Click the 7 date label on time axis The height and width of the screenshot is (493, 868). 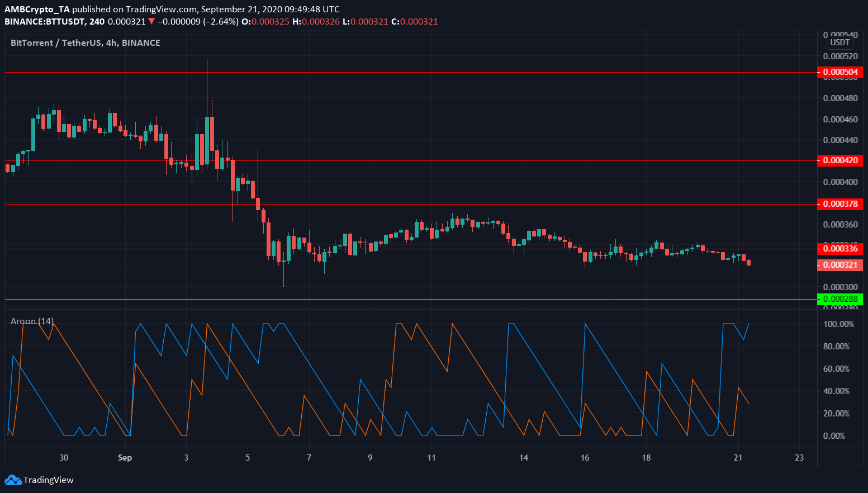[309, 458]
